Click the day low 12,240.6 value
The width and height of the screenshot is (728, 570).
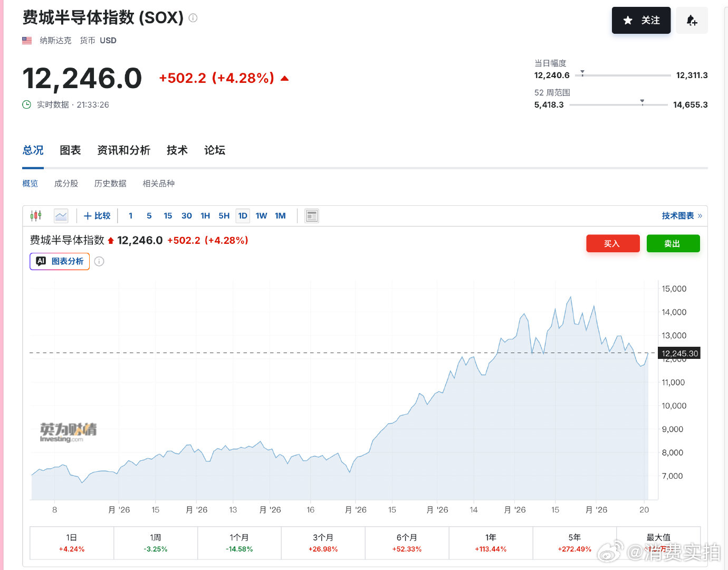[x=552, y=75]
